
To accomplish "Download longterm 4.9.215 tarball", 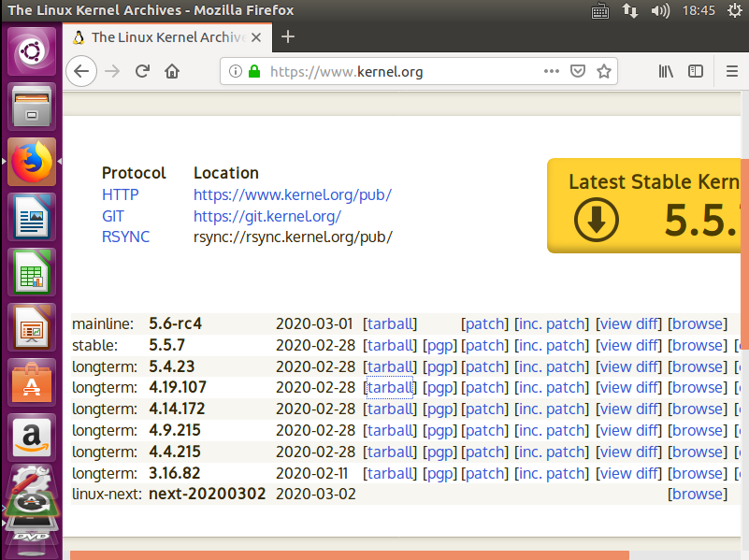I will [390, 430].
